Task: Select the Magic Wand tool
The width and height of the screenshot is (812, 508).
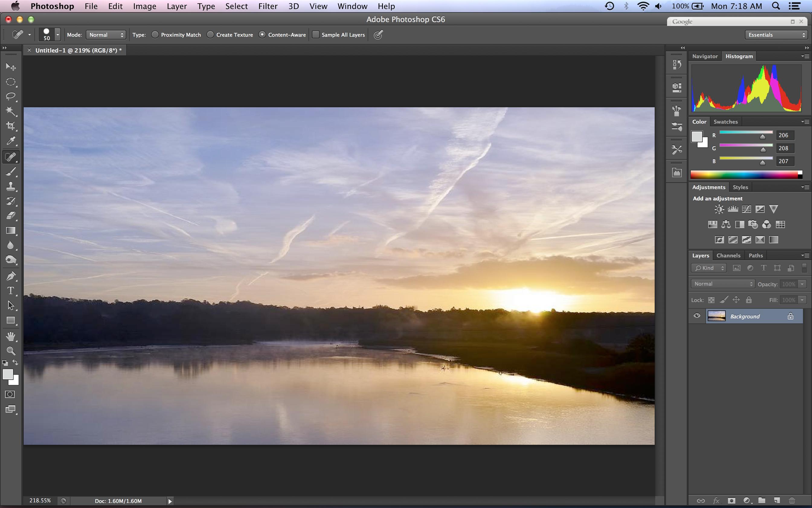Action: click(11, 111)
